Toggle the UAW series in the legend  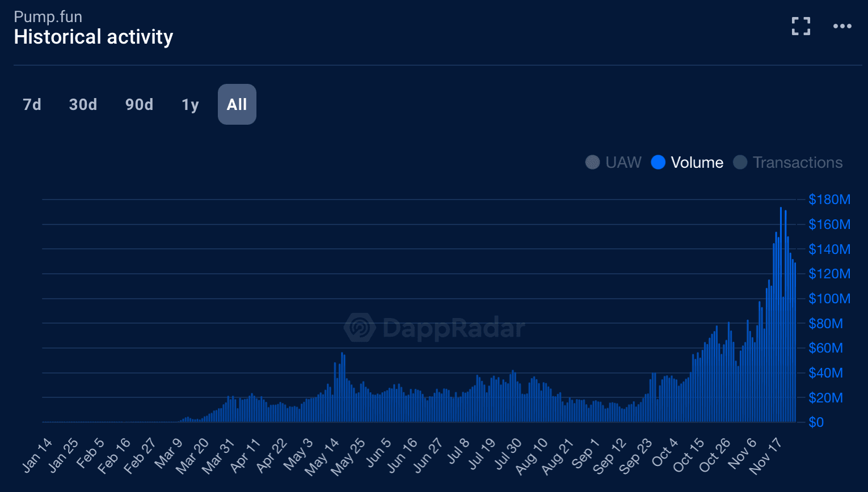(613, 163)
